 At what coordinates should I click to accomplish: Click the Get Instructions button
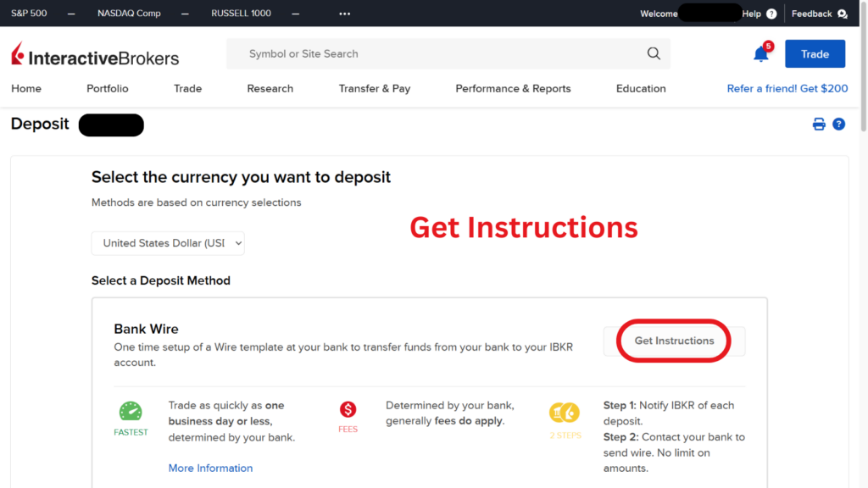(673, 341)
